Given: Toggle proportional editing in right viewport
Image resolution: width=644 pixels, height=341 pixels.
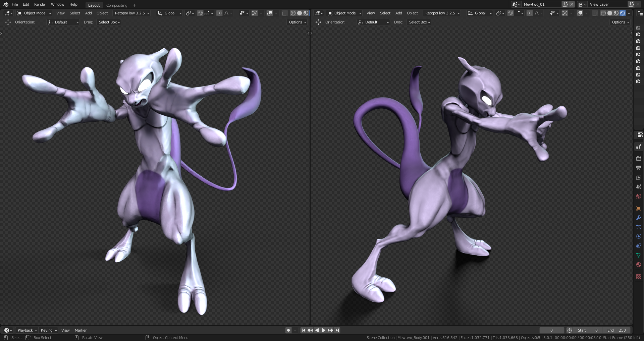Looking at the screenshot, I should 529,13.
